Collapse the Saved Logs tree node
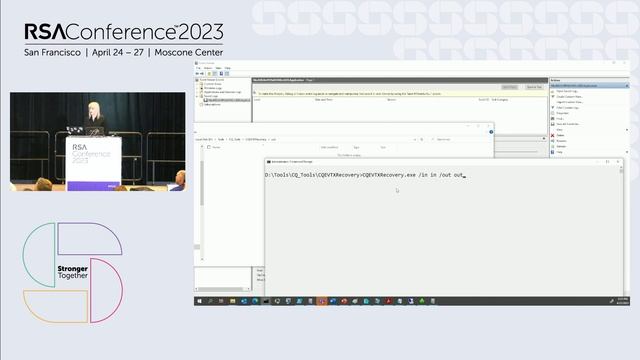640x360 pixels. [x=196, y=96]
